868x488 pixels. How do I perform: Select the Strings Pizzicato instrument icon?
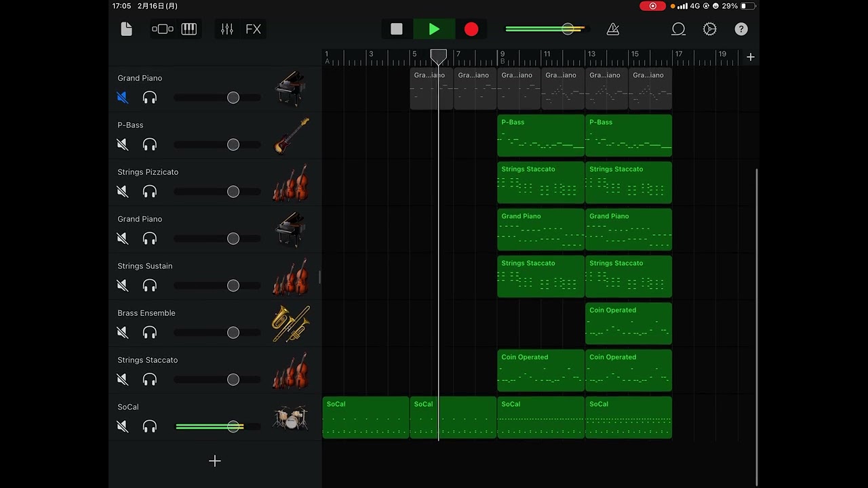tap(292, 182)
